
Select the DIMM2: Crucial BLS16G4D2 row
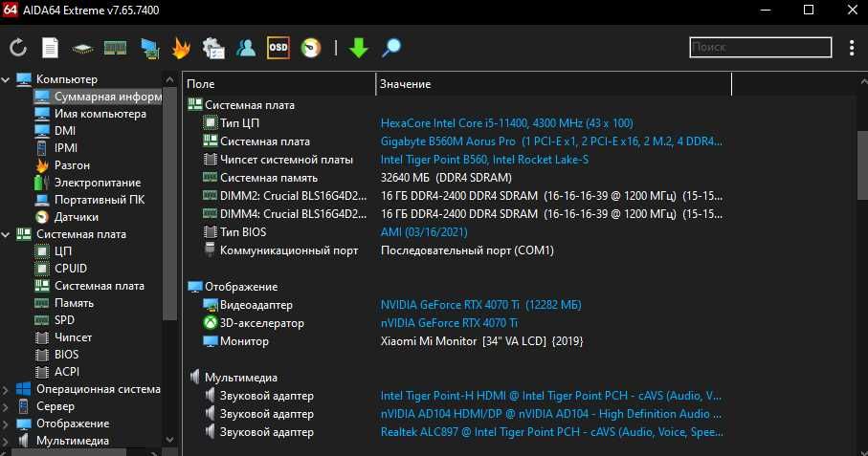[457, 196]
